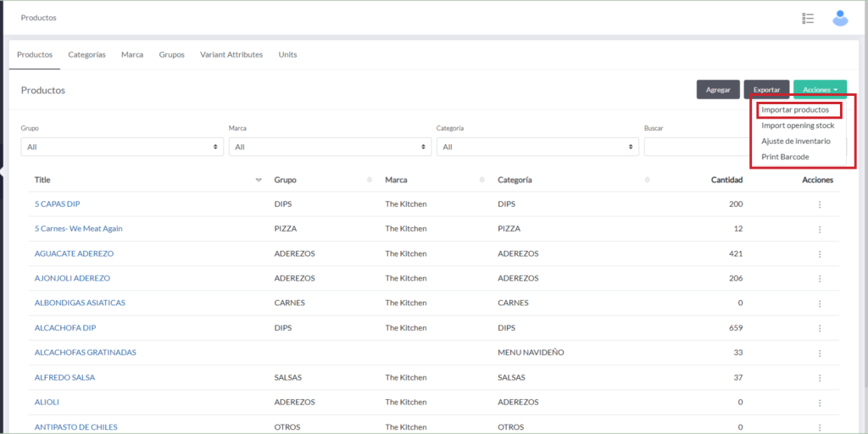This screenshot has height=434, width=868.
Task: Open three-dot menu for ALCACHOFA DIP row
Action: pos(819,328)
